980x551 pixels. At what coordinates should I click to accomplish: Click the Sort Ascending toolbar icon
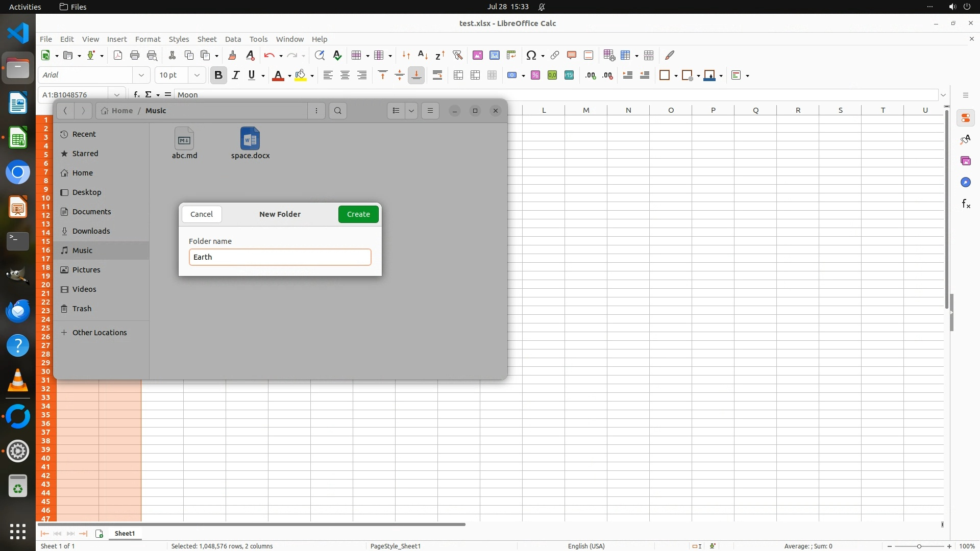click(x=423, y=55)
